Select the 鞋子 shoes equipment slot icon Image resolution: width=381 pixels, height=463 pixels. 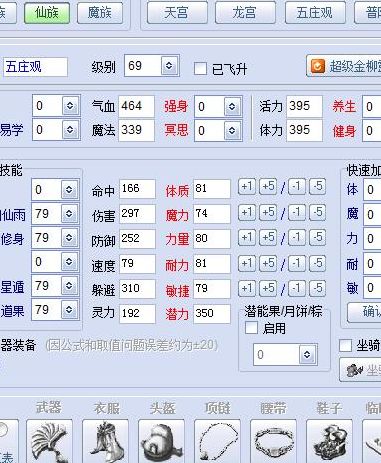(x=329, y=441)
